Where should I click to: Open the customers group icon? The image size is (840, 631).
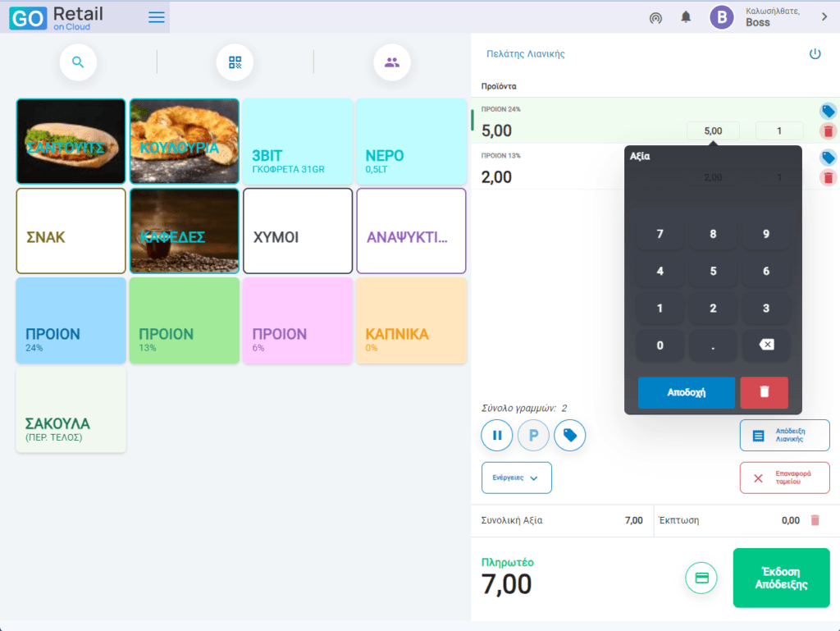coord(391,62)
